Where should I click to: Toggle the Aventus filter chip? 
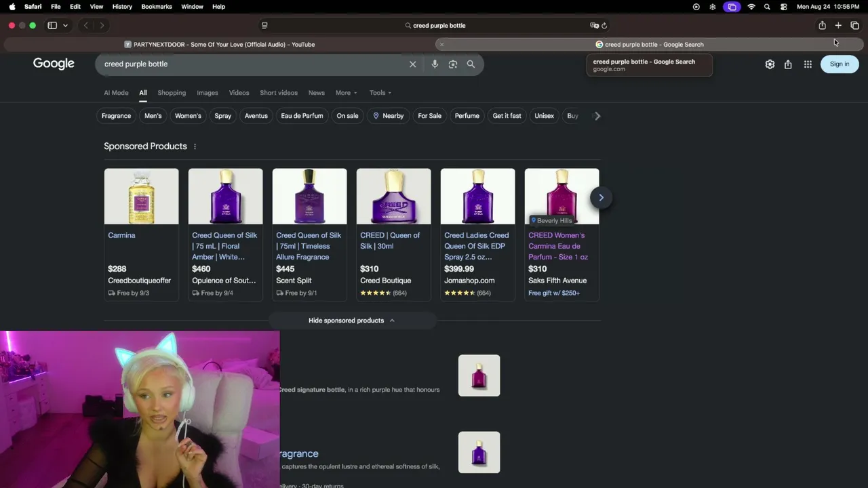click(256, 116)
